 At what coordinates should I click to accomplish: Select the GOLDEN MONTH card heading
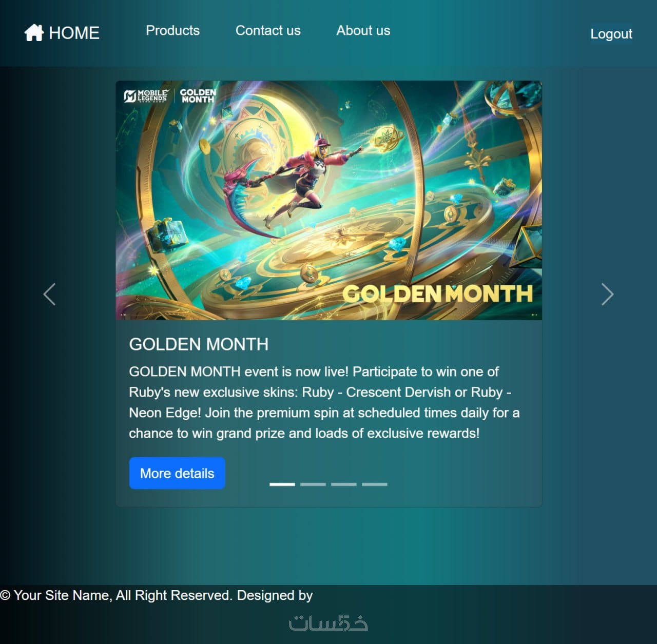tap(199, 344)
